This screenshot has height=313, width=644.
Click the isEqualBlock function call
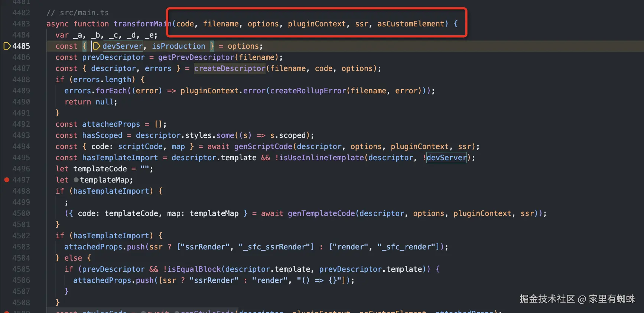pos(194,269)
